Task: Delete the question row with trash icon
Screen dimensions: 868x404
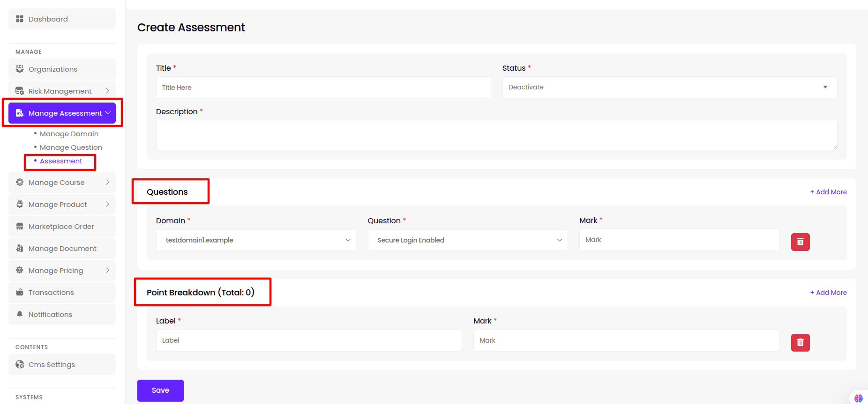Action: click(x=800, y=242)
